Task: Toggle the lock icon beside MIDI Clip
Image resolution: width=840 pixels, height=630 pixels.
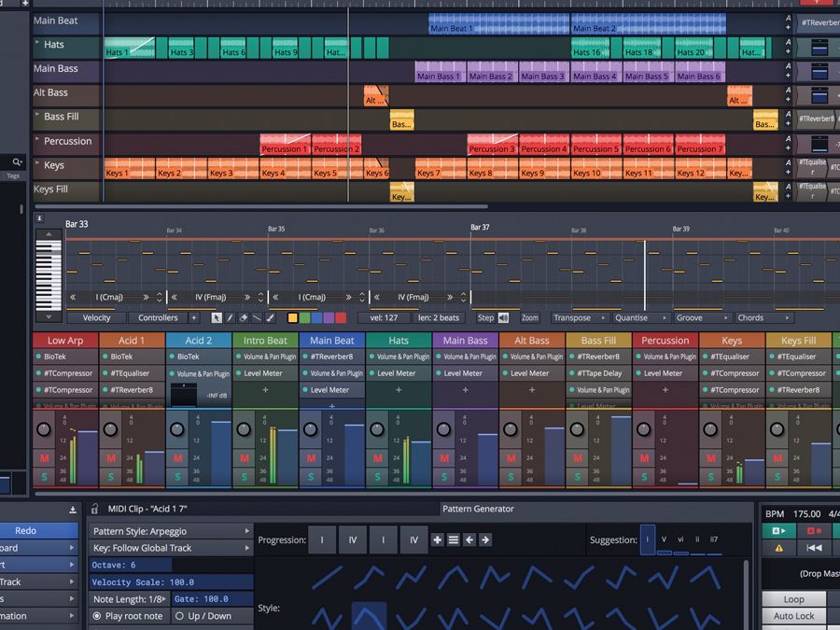Action: click(95, 509)
